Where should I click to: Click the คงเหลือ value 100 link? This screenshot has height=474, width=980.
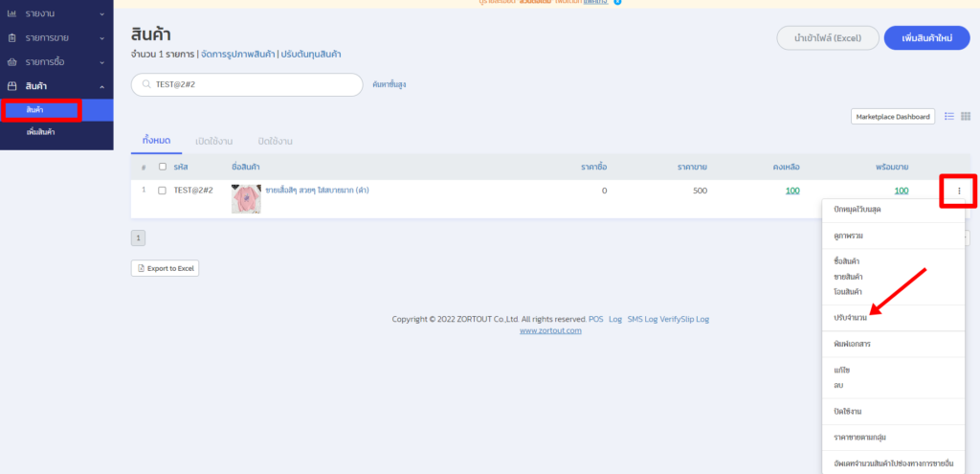pos(792,191)
